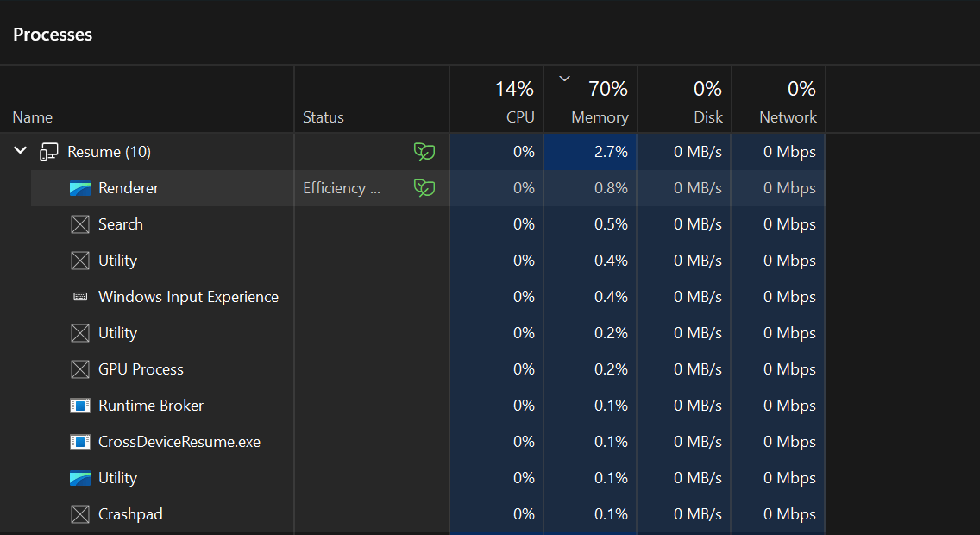Collapse the Resume process tree

pos(20,150)
